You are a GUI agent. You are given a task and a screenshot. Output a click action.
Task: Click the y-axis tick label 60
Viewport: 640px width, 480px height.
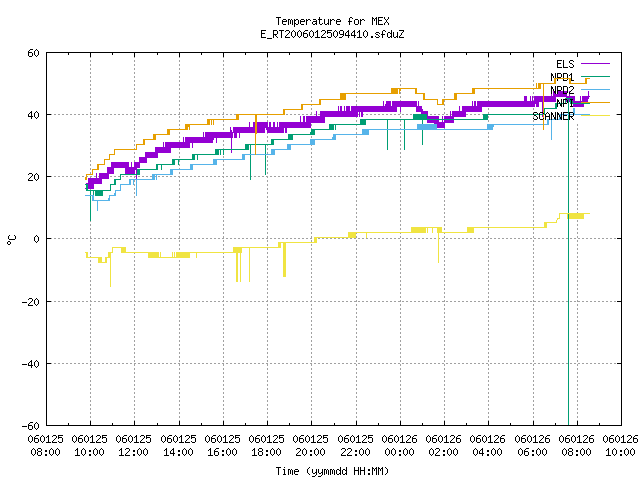[33, 53]
